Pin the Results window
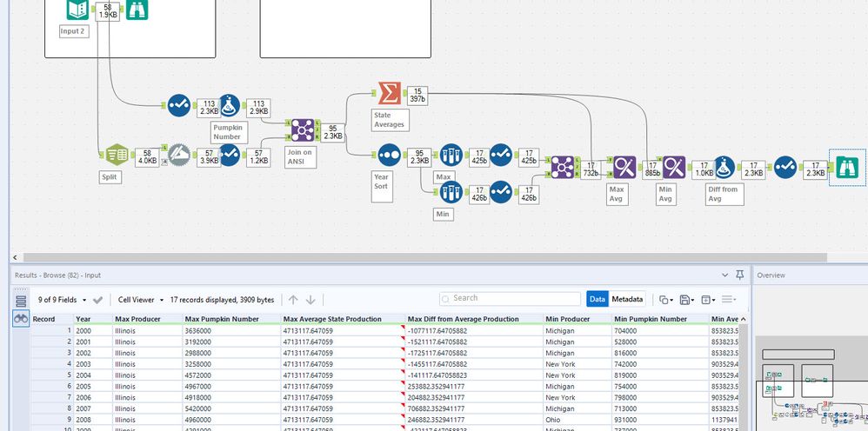868x431 pixels. [x=739, y=275]
